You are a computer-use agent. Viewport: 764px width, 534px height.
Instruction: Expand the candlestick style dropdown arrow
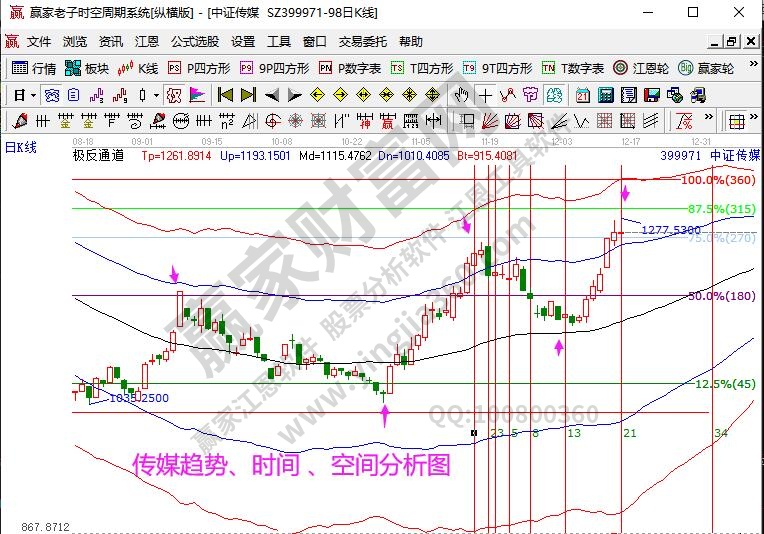click(x=155, y=95)
